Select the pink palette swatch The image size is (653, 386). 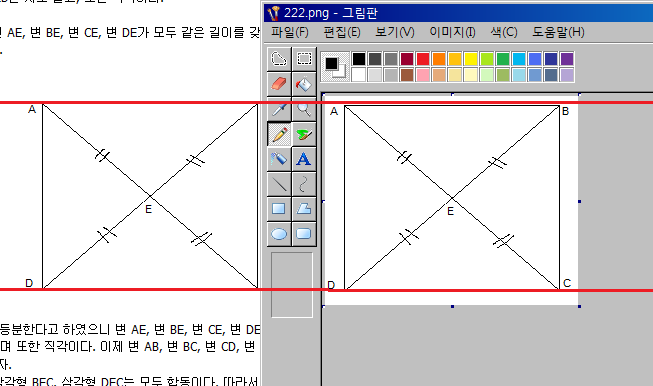[423, 75]
